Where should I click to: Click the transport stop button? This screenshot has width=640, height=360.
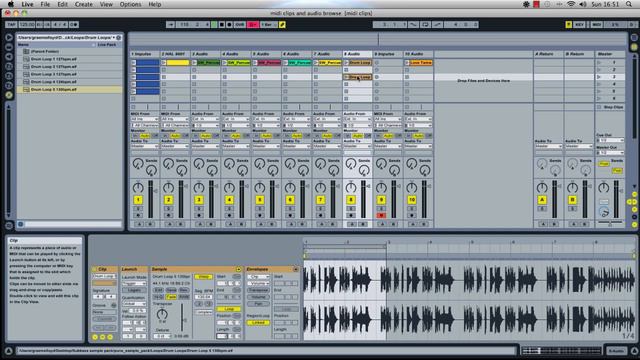(x=222, y=24)
